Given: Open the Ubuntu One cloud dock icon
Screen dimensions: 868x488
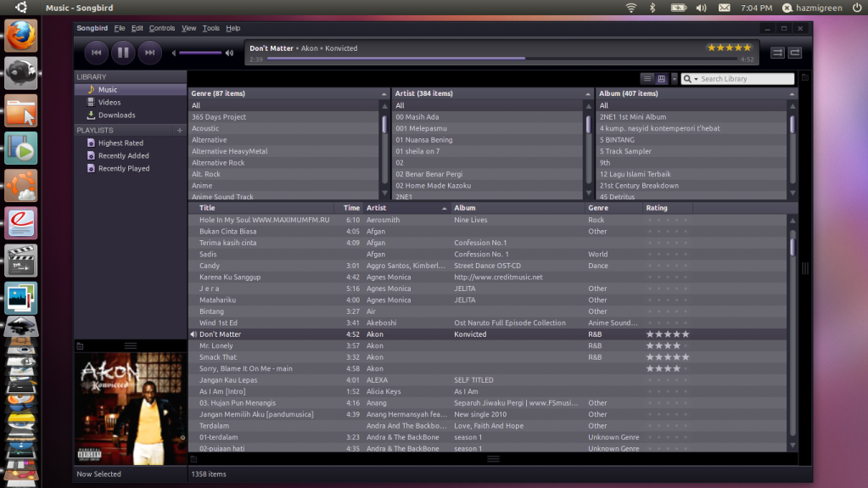Looking at the screenshot, I should [21, 186].
